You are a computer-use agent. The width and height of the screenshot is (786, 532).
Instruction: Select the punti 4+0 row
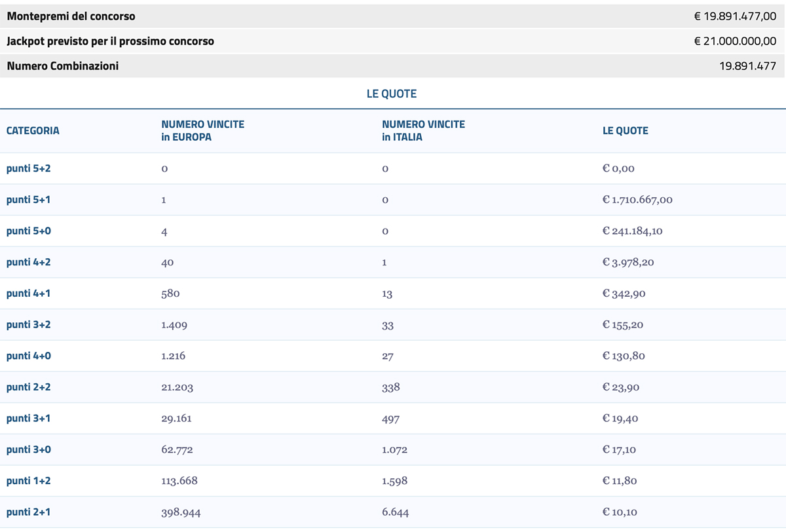(x=26, y=356)
